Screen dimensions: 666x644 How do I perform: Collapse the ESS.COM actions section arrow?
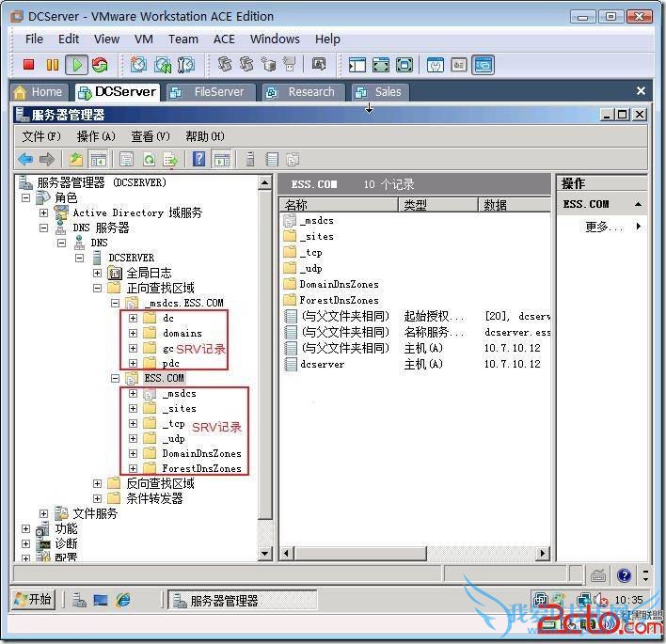point(638,204)
